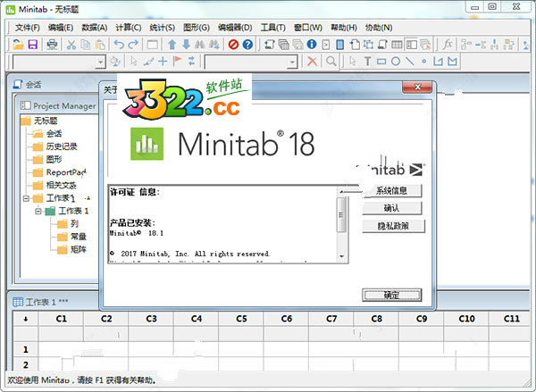
Task: Select column header C5 in worksheet
Action: pos(241,318)
